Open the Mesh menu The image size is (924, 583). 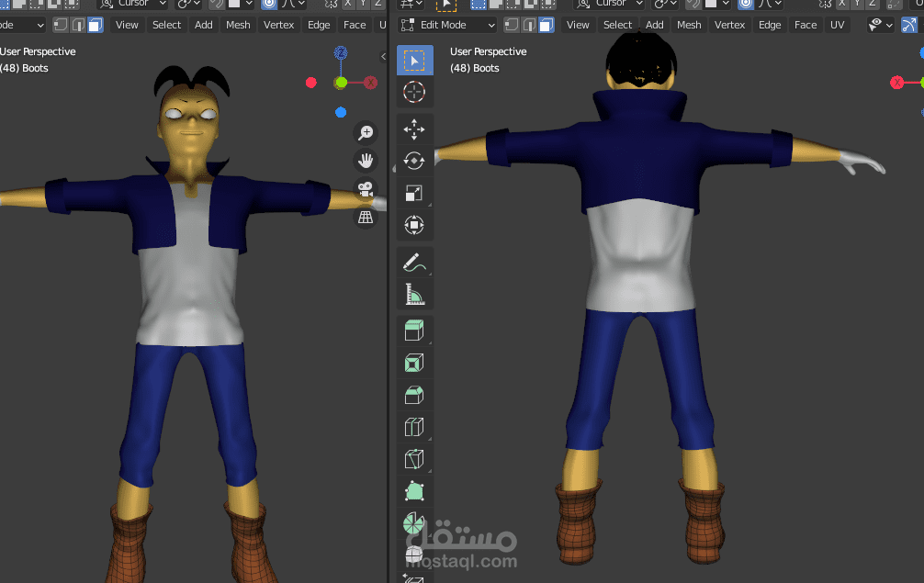pos(689,25)
